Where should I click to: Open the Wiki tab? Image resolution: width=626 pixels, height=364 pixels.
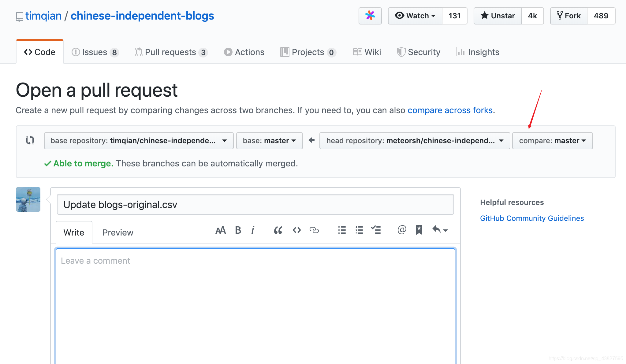pyautogui.click(x=367, y=52)
